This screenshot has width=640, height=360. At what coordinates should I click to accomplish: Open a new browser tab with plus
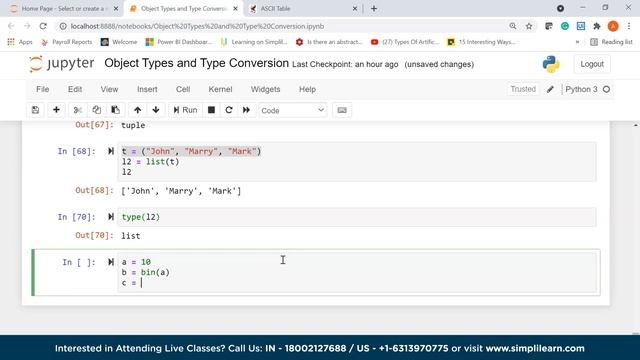374,9
